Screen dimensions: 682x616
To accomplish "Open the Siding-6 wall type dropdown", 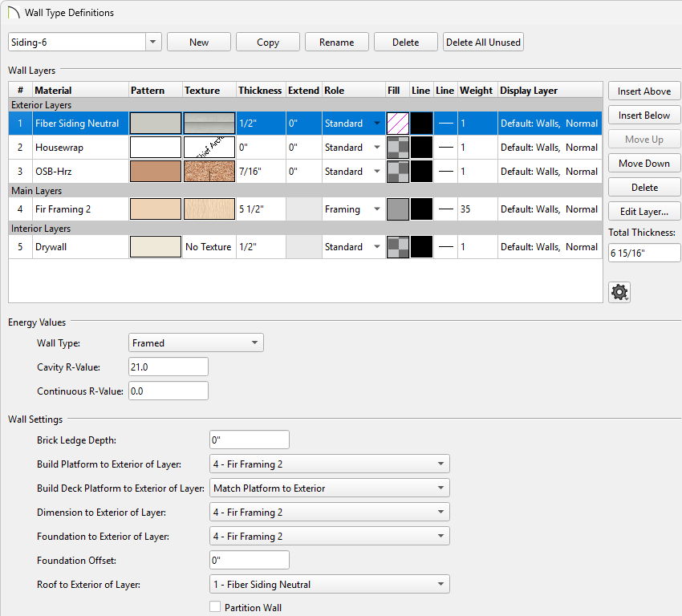I will coord(152,43).
